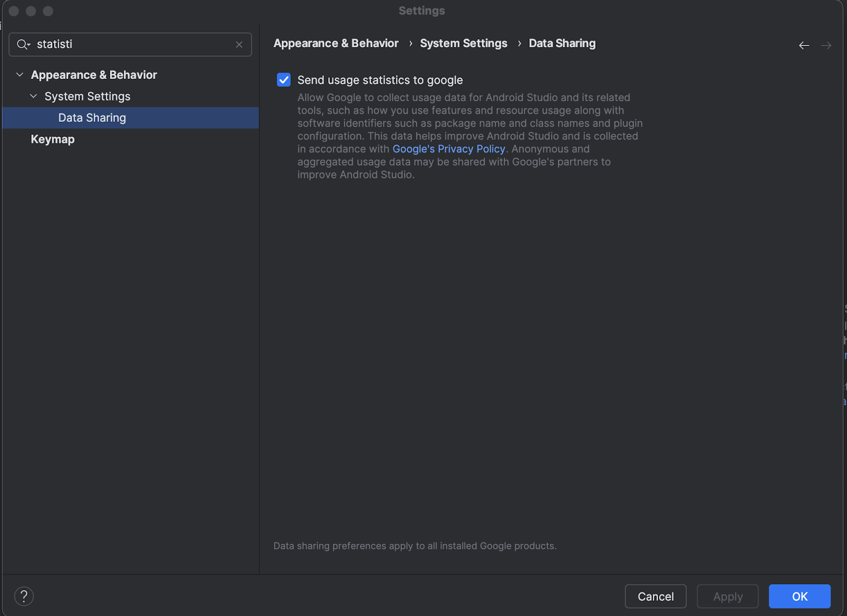Confirm settings with the OK button
Image resolution: width=847 pixels, height=616 pixels.
tap(799, 596)
